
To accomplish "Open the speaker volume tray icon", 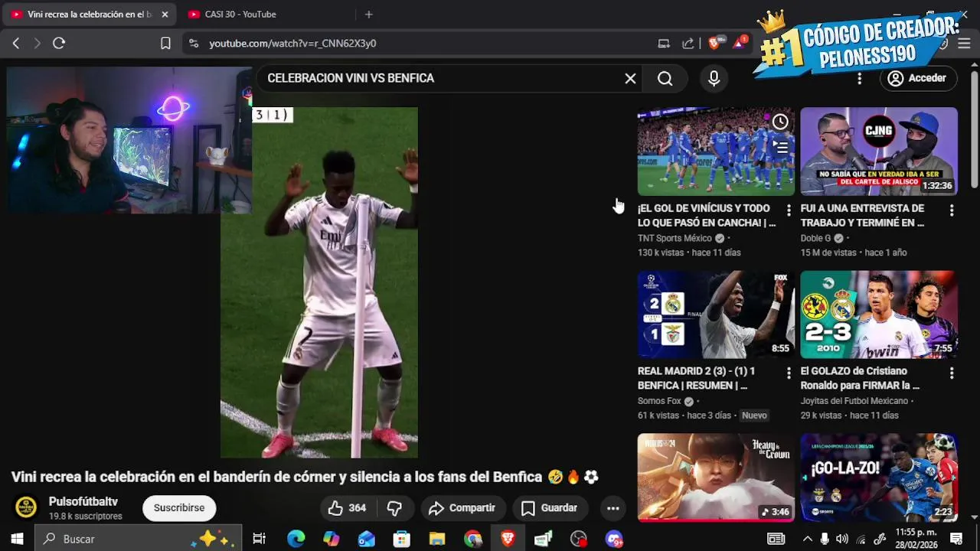I will point(842,539).
